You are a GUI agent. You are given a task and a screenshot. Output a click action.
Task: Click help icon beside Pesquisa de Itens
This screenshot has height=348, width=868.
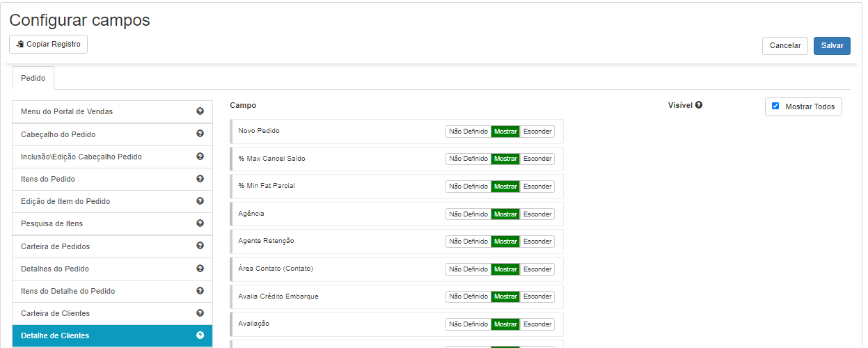coord(200,223)
